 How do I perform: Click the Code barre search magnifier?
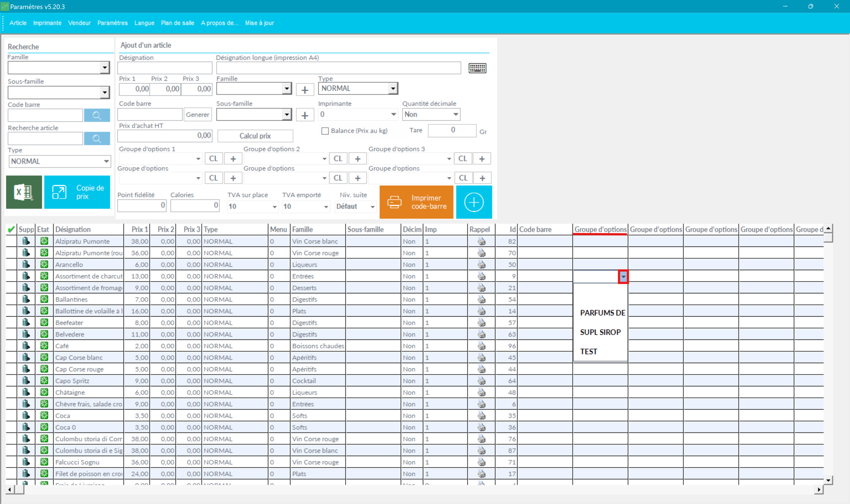click(97, 115)
